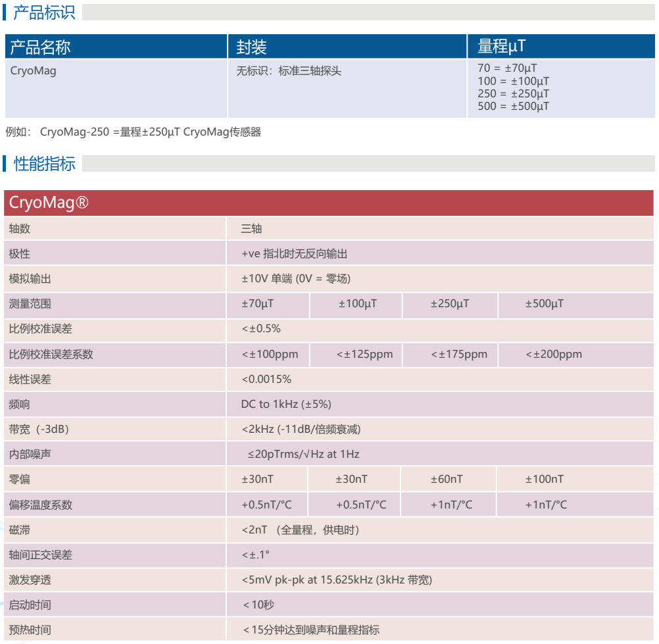Click the 100 = ±100μT range line
The image size is (659, 644).
coord(513,81)
